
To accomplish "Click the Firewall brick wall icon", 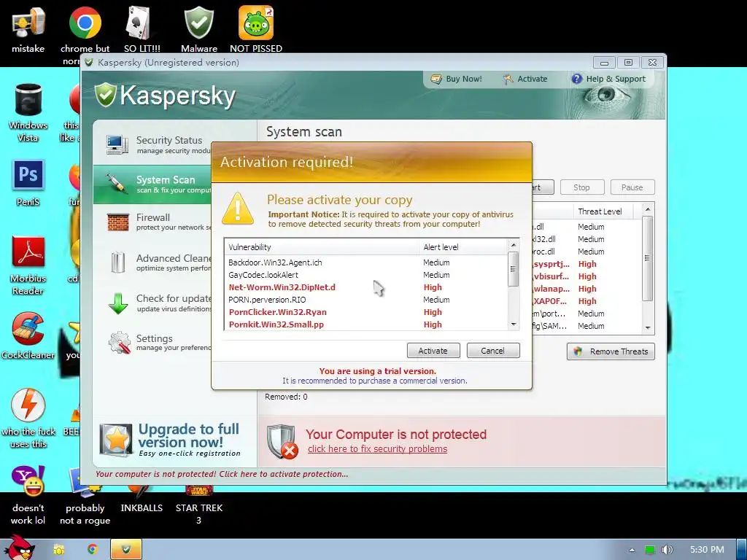I will [117, 222].
